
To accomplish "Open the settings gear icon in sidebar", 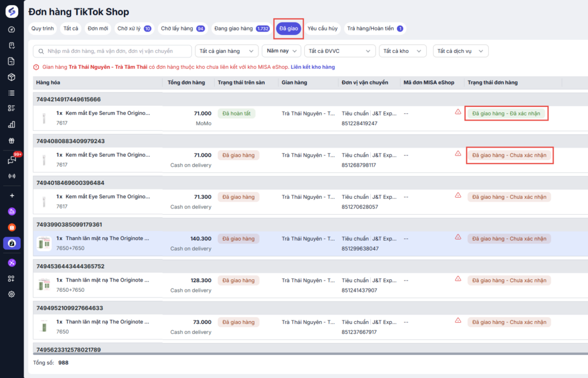I will pyautogui.click(x=11, y=294).
